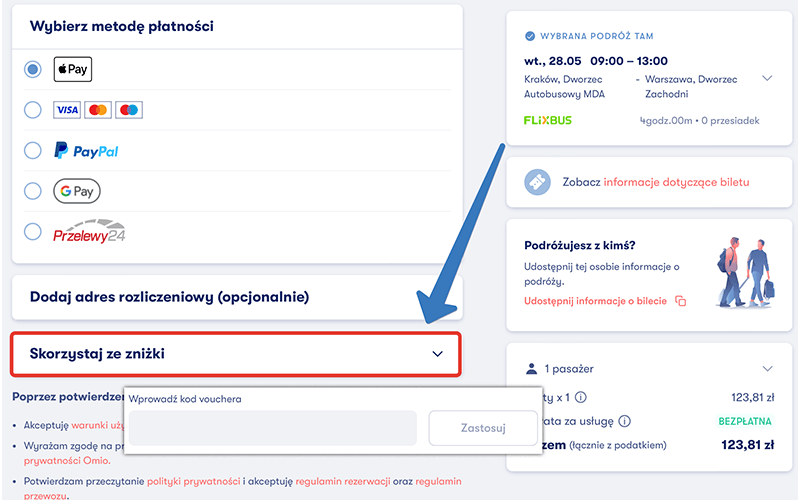This screenshot has height=500, width=800.
Task: Select the credit card payment radio button
Action: tap(33, 110)
